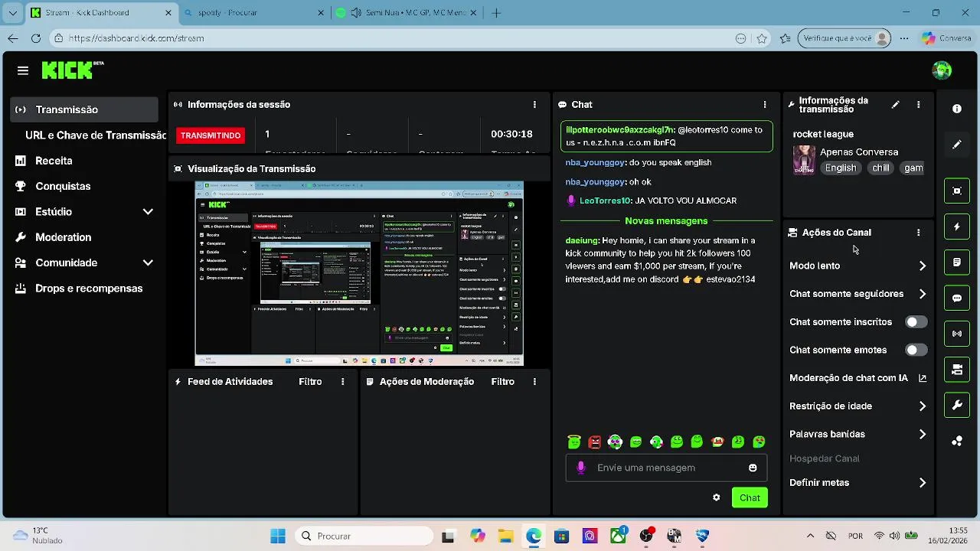
Task: Select Transmissão in the left sidebar
Action: [84, 109]
